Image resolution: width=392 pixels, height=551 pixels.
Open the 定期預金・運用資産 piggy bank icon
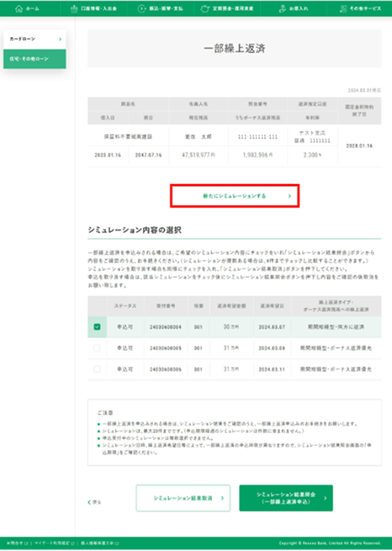[204, 8]
